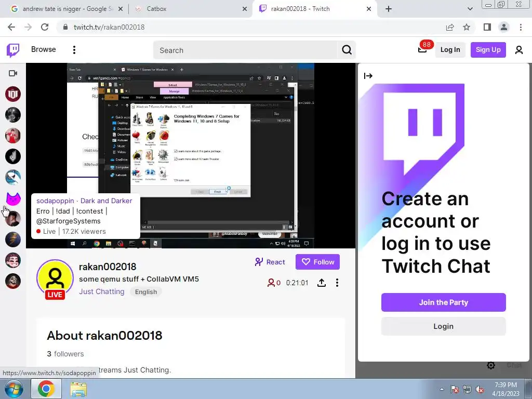Image resolution: width=532 pixels, height=399 pixels.
Task: Open the Chrome three-dot menu
Action: pyautogui.click(x=521, y=27)
